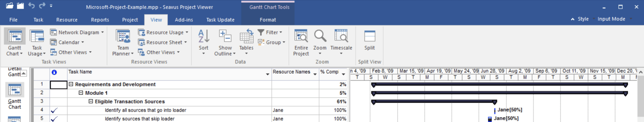Switch to the Task Update ribbon tab
Viewport: 644px width, 122px height.
(220, 20)
